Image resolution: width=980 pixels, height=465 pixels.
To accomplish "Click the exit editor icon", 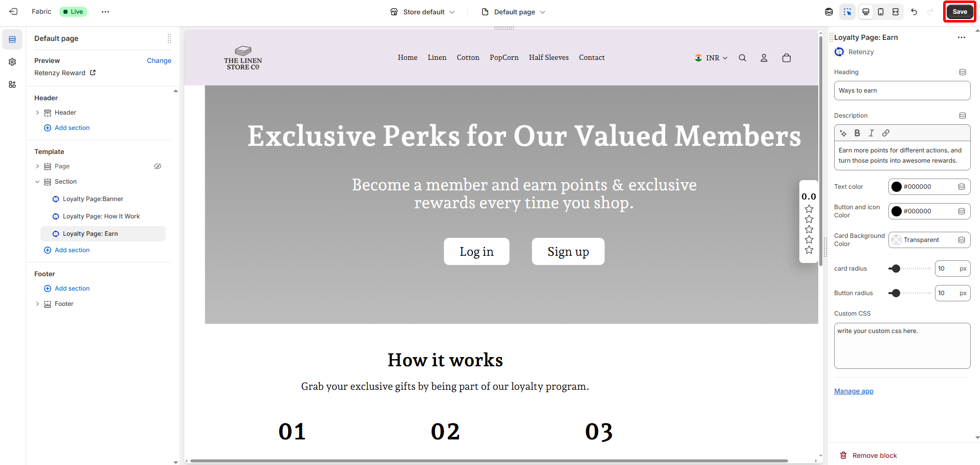I will pyautogui.click(x=13, y=12).
